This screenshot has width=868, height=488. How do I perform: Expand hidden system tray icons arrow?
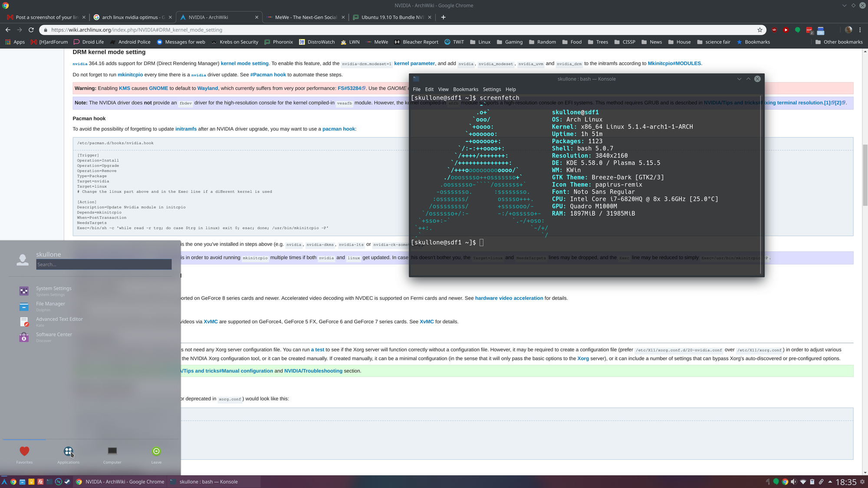pyautogui.click(x=830, y=481)
